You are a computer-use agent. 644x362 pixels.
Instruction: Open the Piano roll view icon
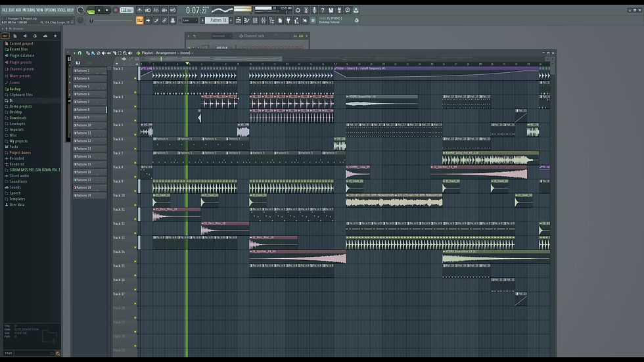coord(247,20)
